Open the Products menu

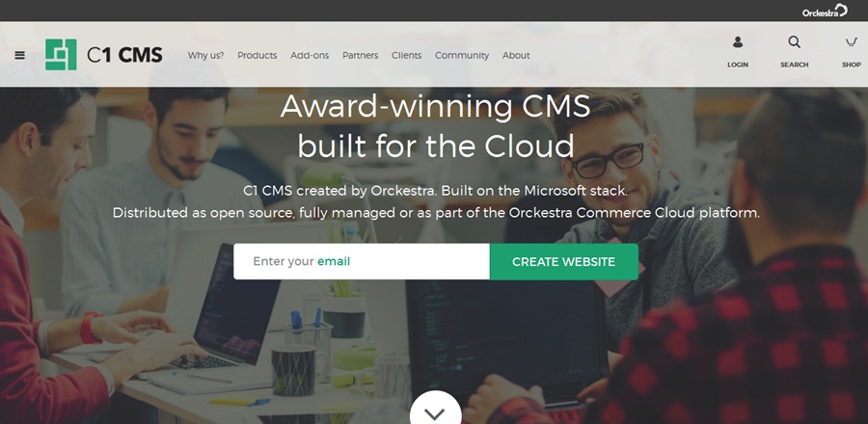point(257,55)
